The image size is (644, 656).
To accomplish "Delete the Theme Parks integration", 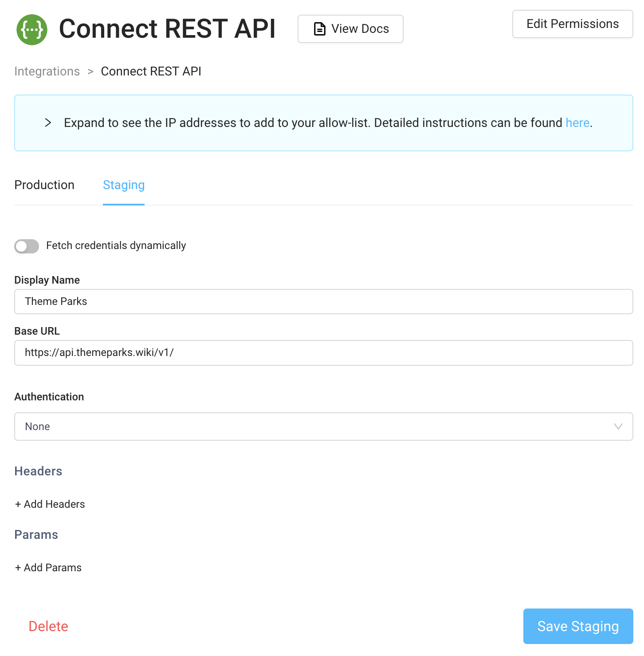I will (x=48, y=626).
